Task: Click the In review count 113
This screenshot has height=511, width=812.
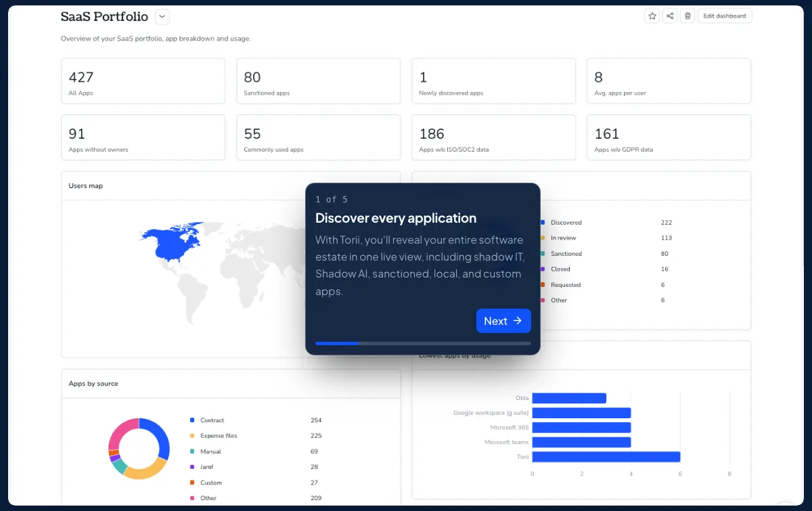Action: [666, 238]
